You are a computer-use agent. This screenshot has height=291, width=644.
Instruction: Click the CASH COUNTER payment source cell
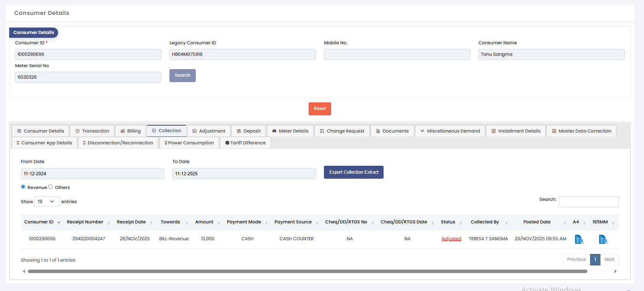click(296, 239)
